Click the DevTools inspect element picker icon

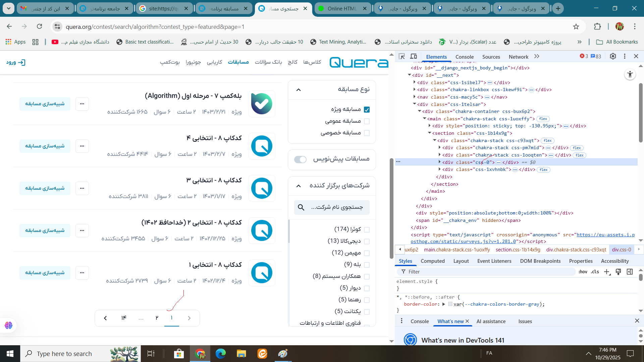pos(401,56)
